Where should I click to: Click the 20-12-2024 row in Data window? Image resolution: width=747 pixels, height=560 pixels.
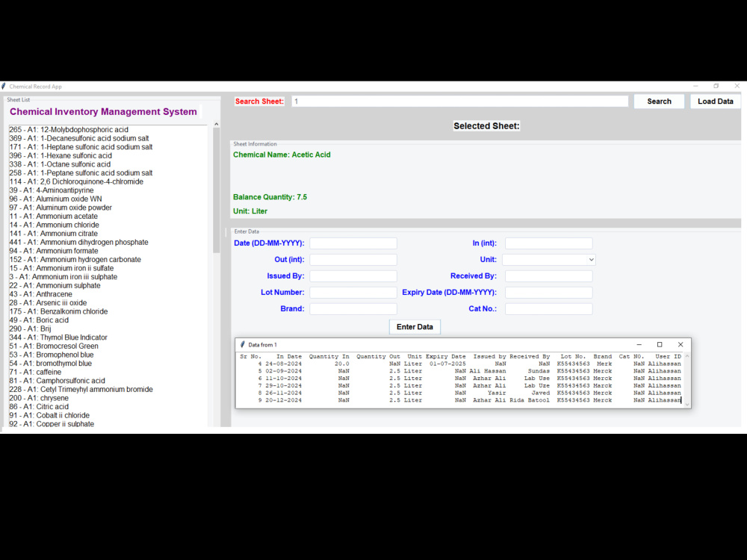(460, 400)
